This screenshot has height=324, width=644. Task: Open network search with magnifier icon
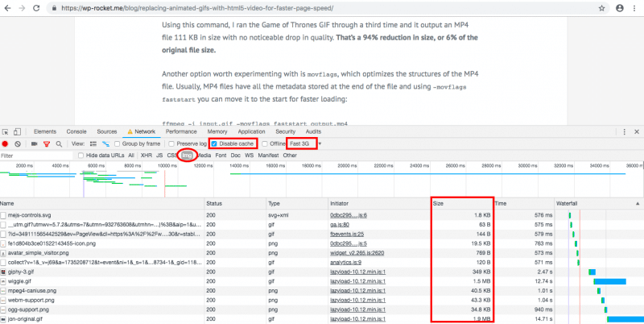point(57,143)
